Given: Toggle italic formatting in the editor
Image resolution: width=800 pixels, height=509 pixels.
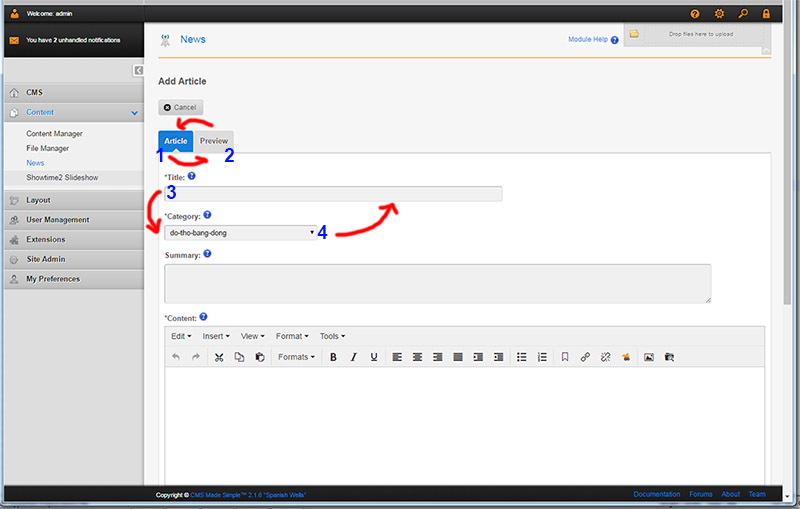Looking at the screenshot, I should click(353, 357).
